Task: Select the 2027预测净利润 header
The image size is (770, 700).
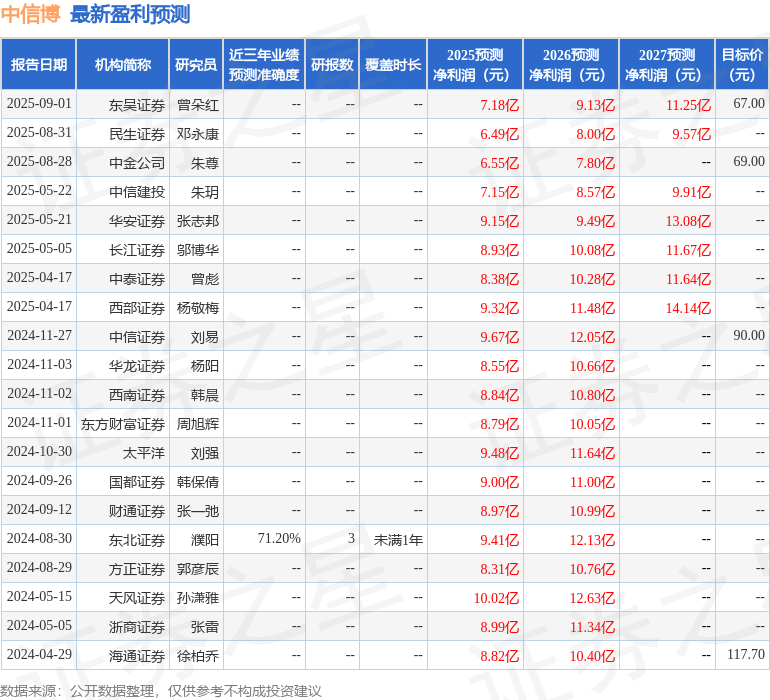Action: coord(667,65)
